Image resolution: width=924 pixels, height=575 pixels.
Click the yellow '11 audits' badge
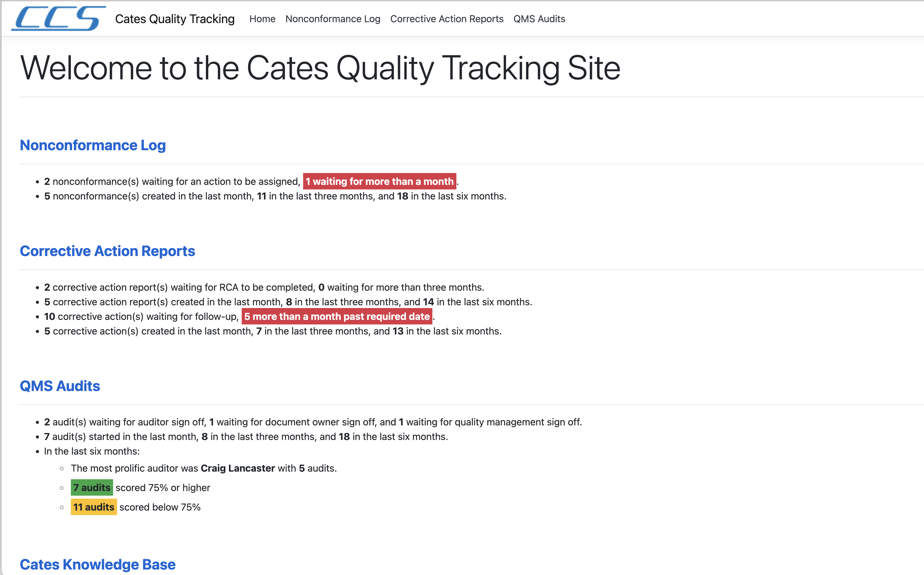94,507
